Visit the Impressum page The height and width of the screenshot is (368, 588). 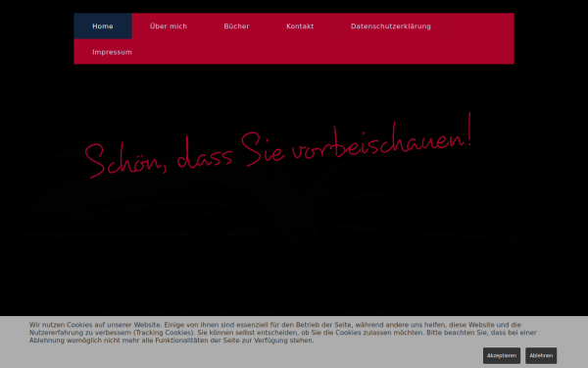(112, 52)
